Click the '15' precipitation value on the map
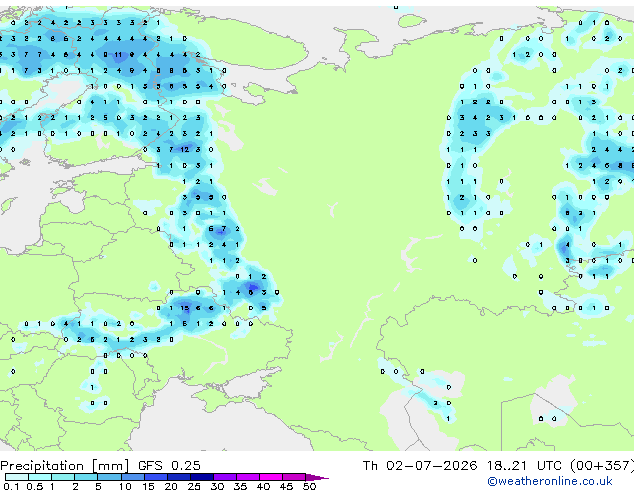 185,308
